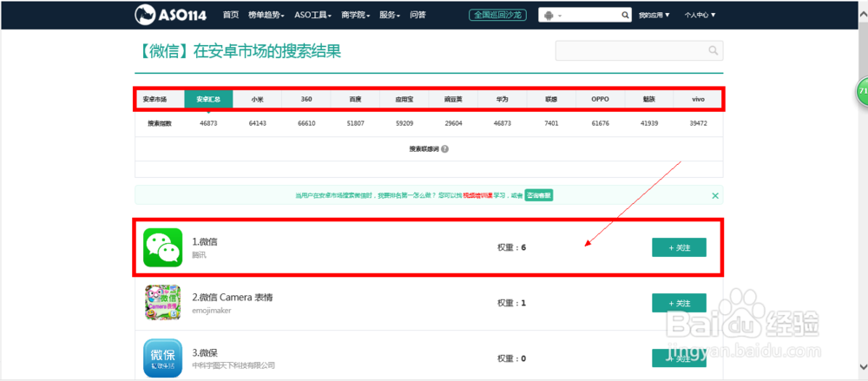Image resolution: width=868 pixels, height=381 pixels.
Task: Switch to the 豌豆荚 market tab
Action: 453,100
